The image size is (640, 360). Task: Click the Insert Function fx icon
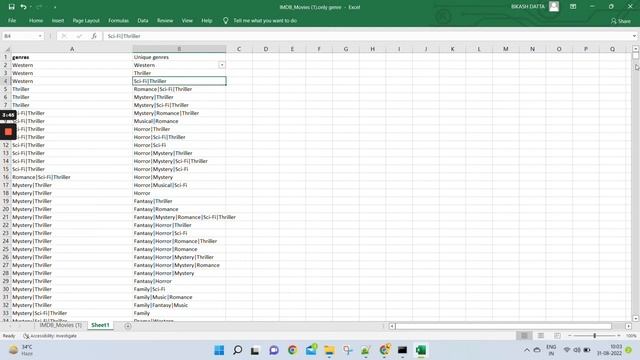(x=94, y=36)
